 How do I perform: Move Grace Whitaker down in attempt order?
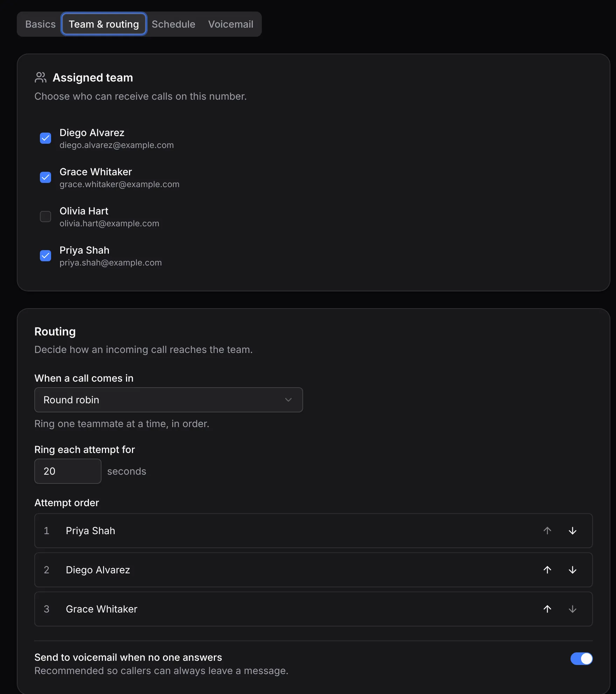click(x=573, y=609)
